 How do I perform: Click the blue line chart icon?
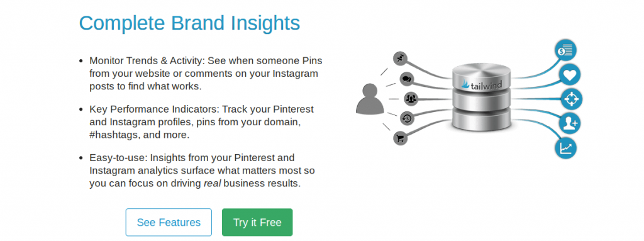pos(565,147)
